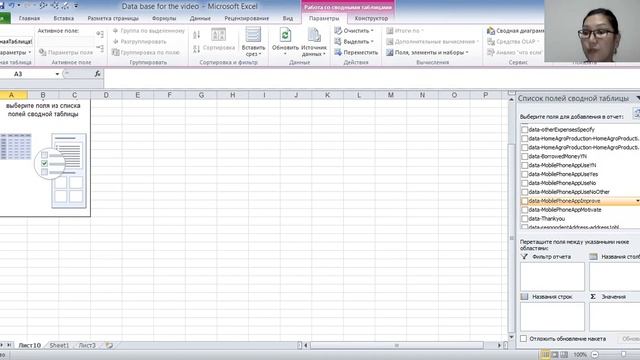640x360 pixels.
Task: Open the Вставка ribbon tab
Action: (64, 18)
